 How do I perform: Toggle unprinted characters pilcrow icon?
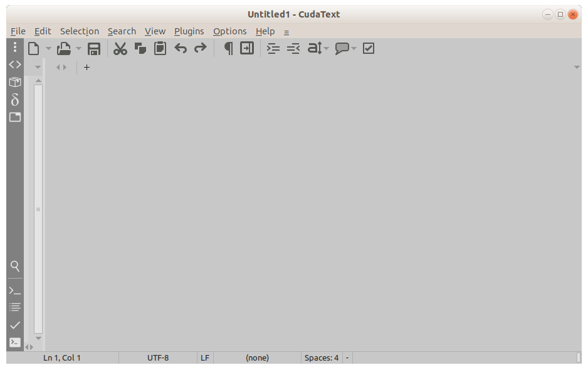(228, 48)
